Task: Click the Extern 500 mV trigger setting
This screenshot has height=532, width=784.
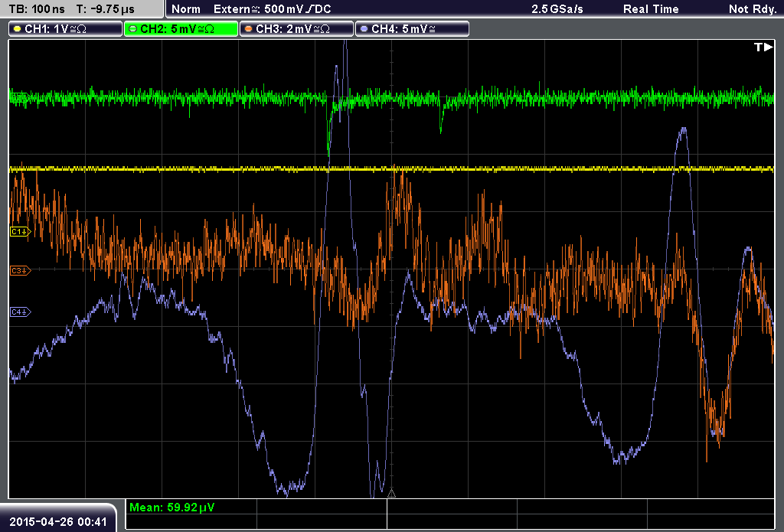Action: click(x=273, y=9)
